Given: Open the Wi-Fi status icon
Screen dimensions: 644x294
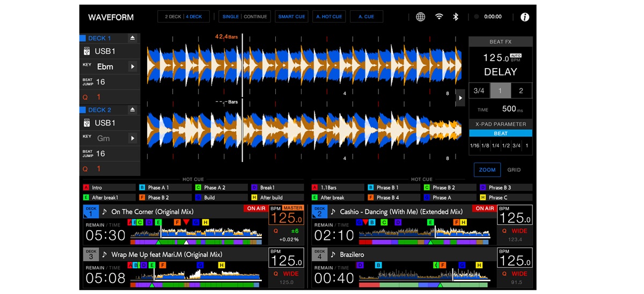Looking at the screenshot, I should (439, 17).
